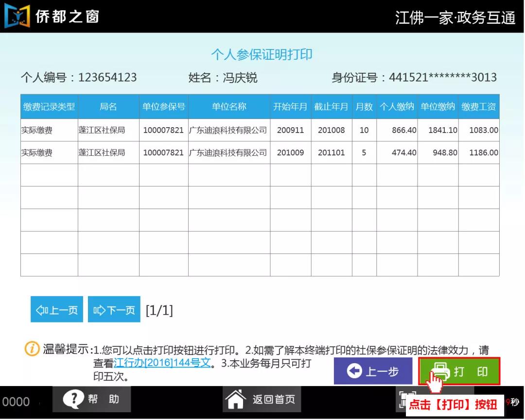Click the house home icon
525x420 pixels.
coord(236,399)
